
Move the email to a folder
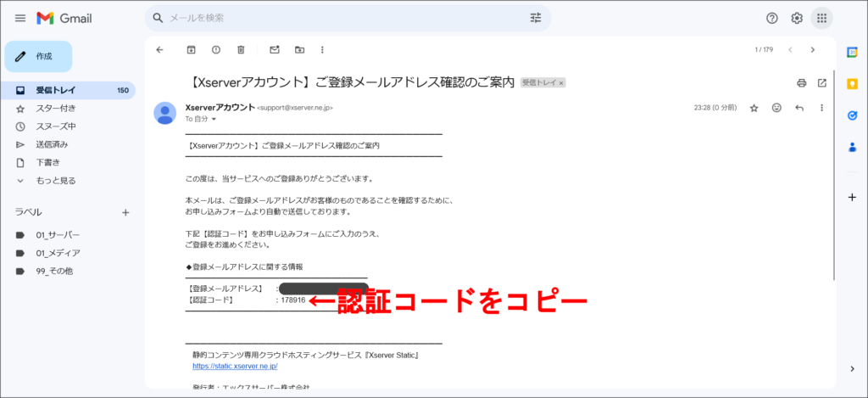coord(299,50)
